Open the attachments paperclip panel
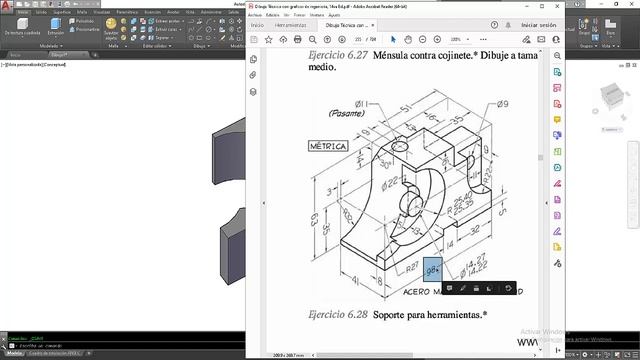Image resolution: width=640 pixels, height=360 pixels. (253, 75)
